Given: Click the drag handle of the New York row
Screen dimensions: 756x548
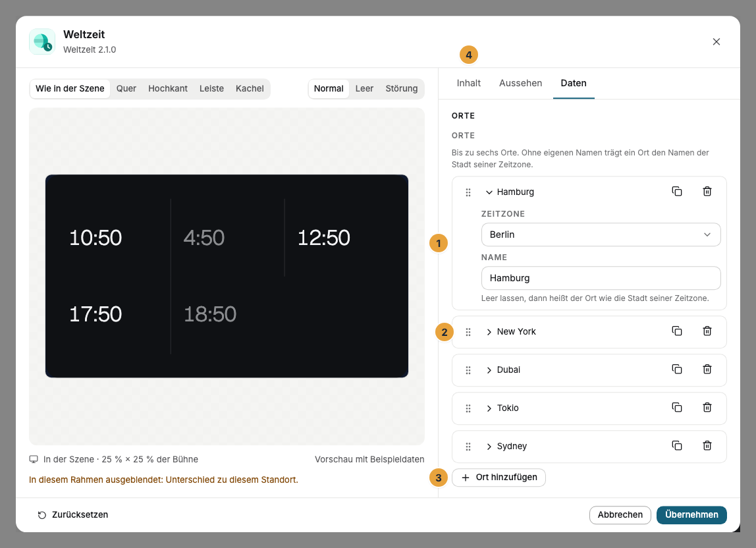Looking at the screenshot, I should point(468,332).
